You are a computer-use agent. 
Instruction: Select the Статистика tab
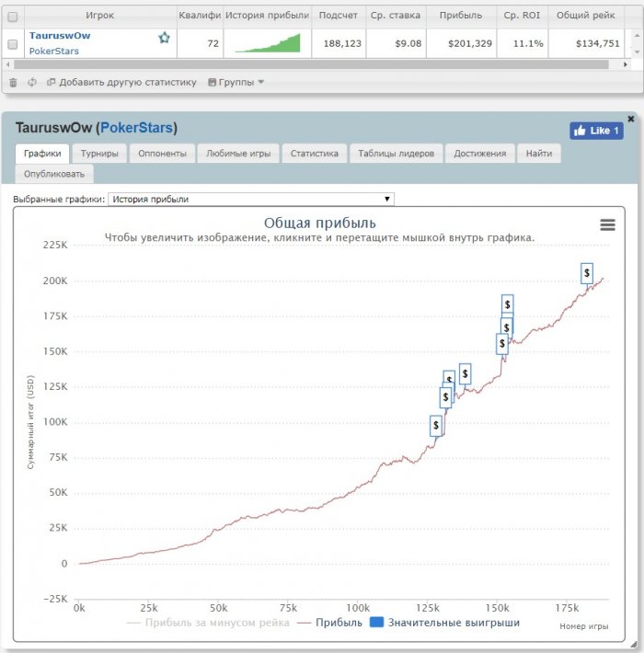314,154
